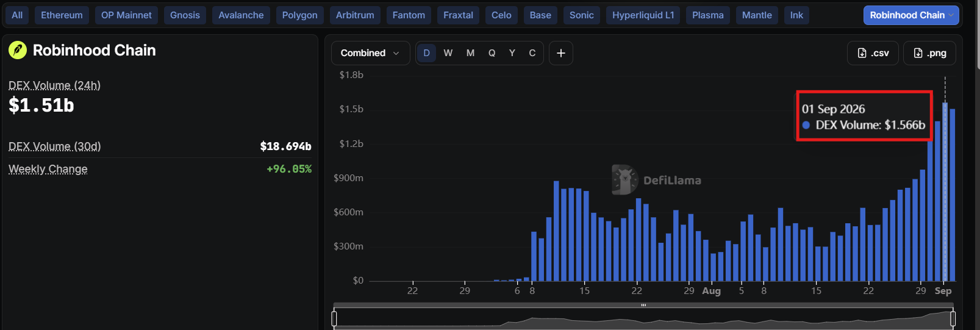Select the Avalanche chain tab
The image size is (980, 330).
tap(241, 15)
